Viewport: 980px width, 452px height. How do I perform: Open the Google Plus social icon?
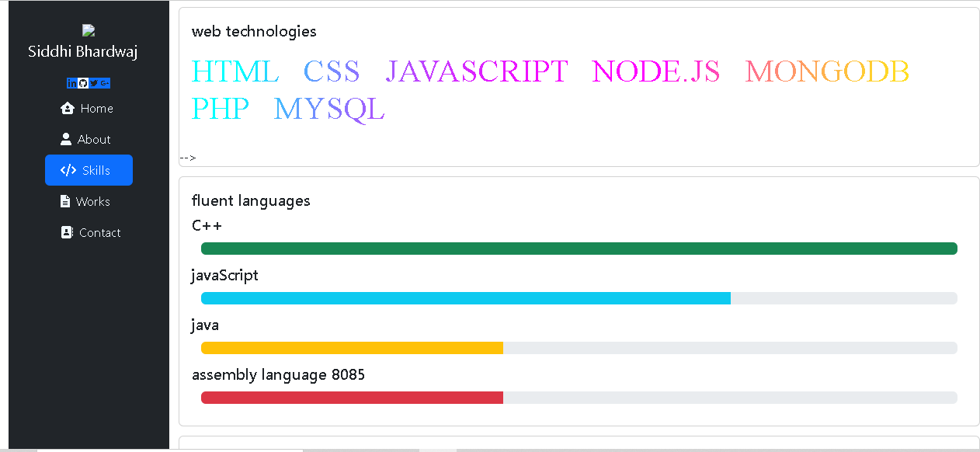[x=105, y=83]
